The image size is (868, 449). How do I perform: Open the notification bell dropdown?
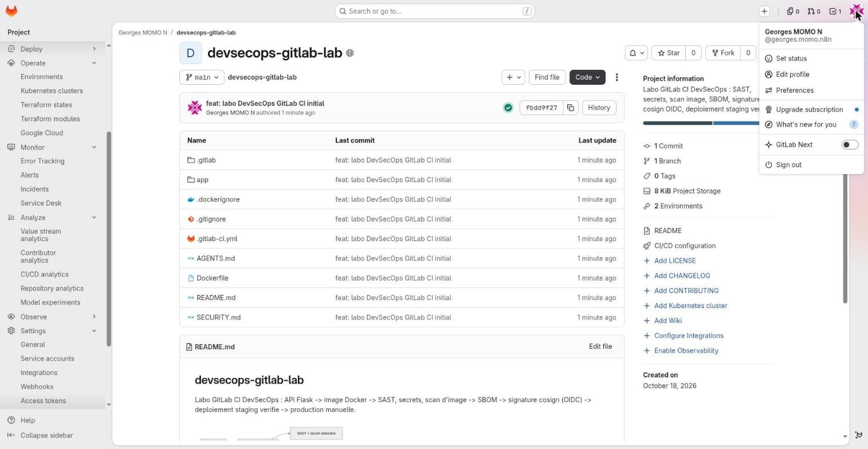(x=636, y=53)
